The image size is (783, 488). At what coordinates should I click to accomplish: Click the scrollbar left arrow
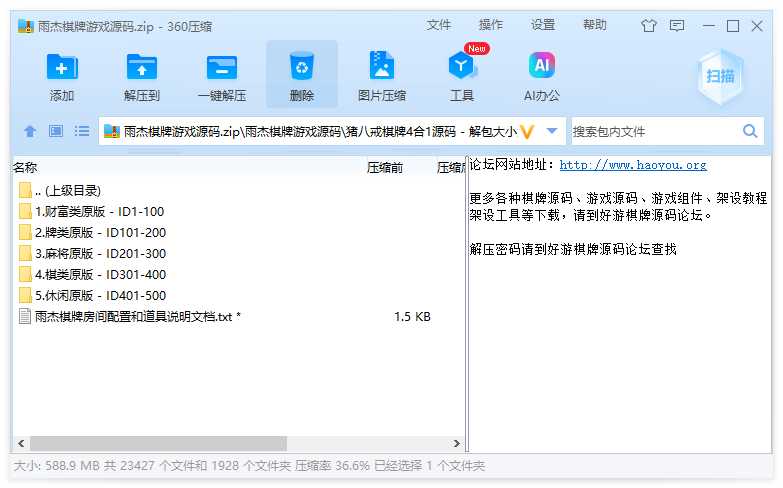21,443
